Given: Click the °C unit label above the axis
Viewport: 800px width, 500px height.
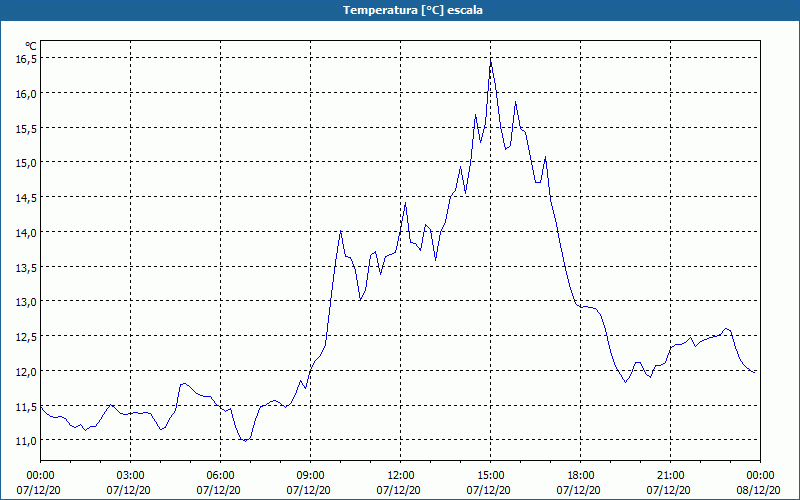Looking at the screenshot, I should coord(31,46).
